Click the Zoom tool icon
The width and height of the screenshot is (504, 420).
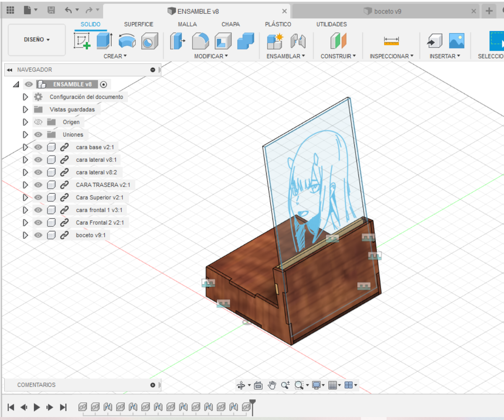tap(286, 385)
